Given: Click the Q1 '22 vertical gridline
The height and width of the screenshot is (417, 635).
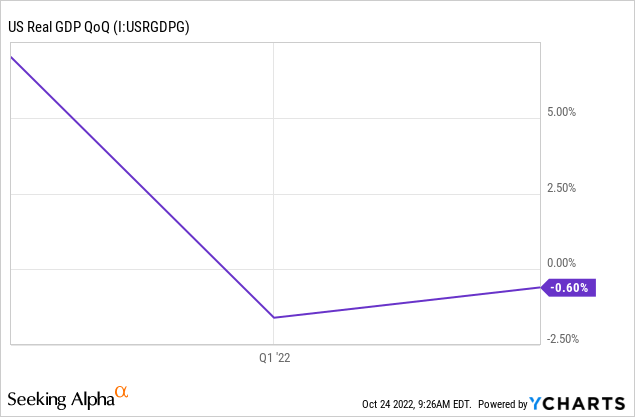Looking at the screenshot, I should pos(274,162).
